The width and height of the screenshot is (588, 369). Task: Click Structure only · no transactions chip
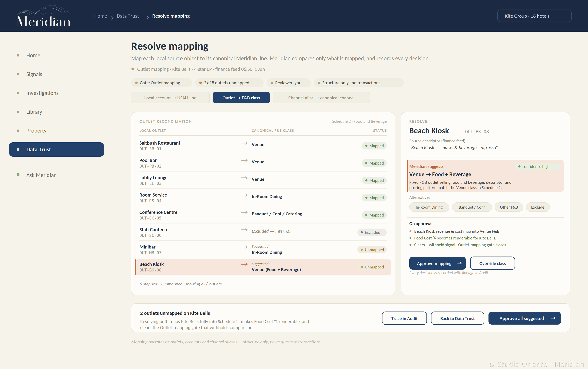358,83
